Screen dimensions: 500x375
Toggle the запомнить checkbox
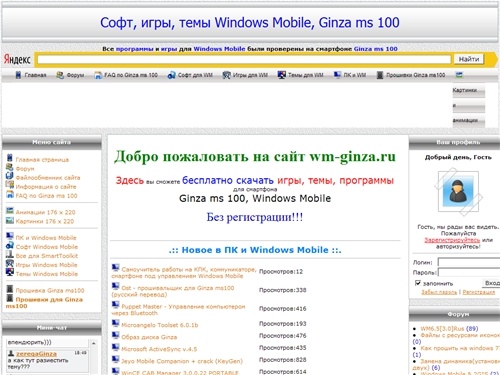pos(418,283)
